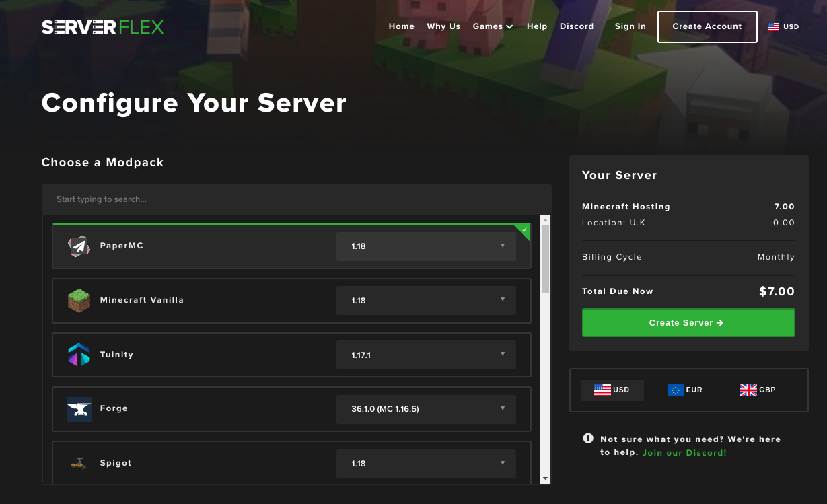
Task: Open the Forge version dropdown
Action: click(426, 409)
